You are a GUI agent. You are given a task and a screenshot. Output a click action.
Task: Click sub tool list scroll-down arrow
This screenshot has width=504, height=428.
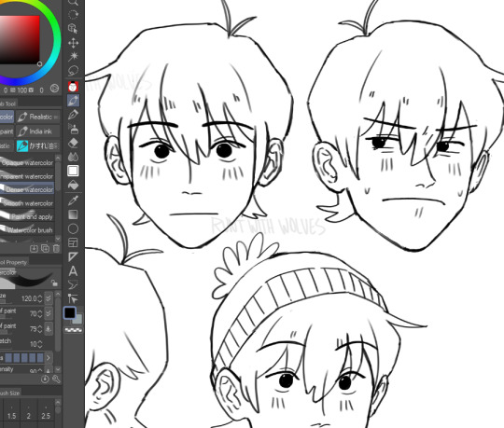point(58,238)
